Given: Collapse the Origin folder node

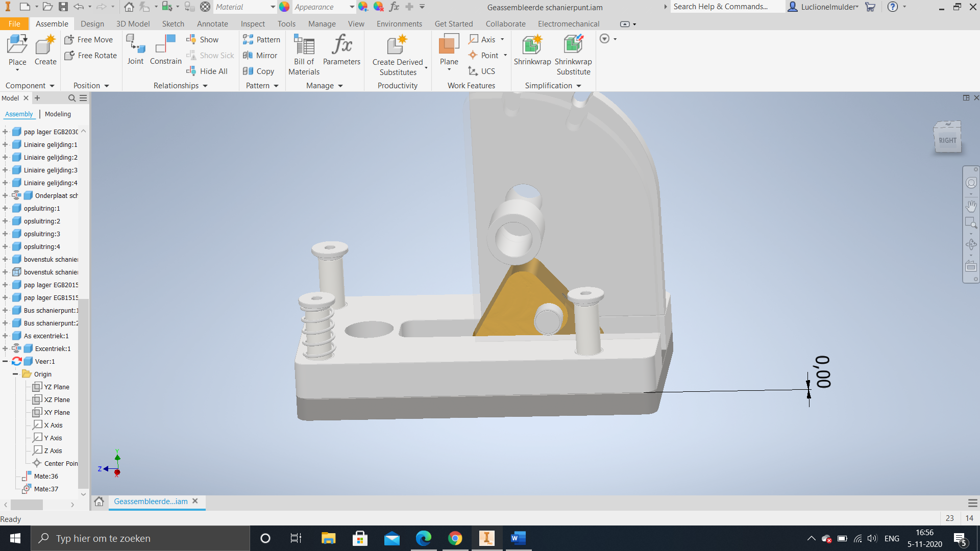Looking at the screenshot, I should point(15,374).
